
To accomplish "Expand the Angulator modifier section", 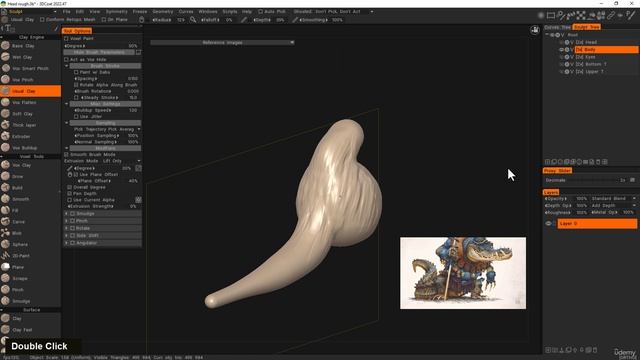I will (67, 243).
